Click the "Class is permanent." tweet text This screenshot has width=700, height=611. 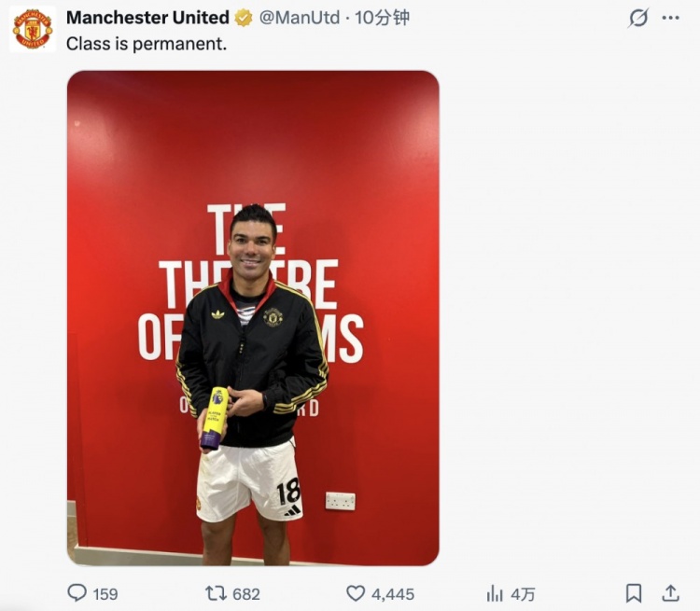(x=147, y=44)
